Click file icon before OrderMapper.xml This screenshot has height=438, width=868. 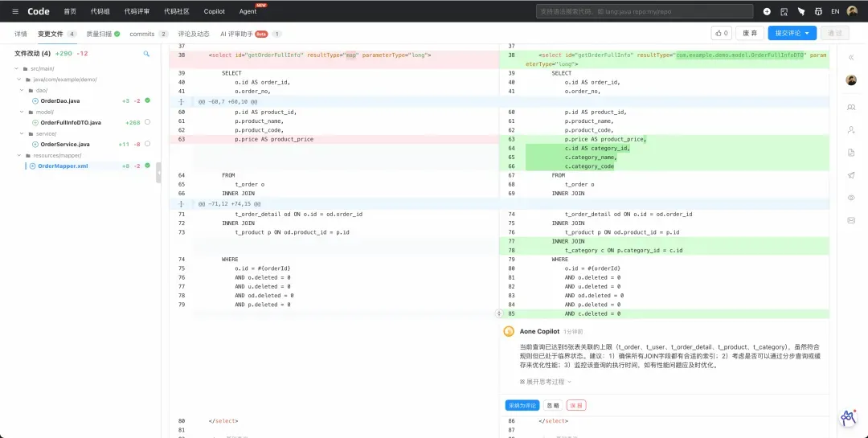[33, 166]
